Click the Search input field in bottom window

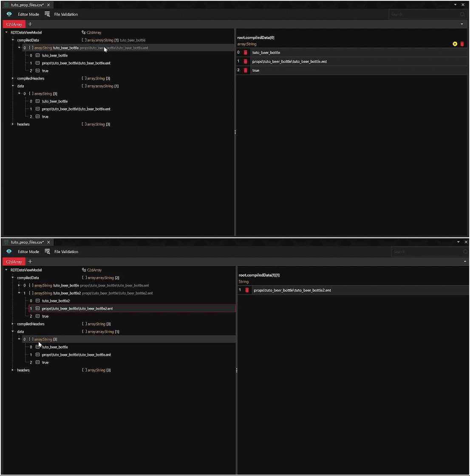tap(425, 252)
